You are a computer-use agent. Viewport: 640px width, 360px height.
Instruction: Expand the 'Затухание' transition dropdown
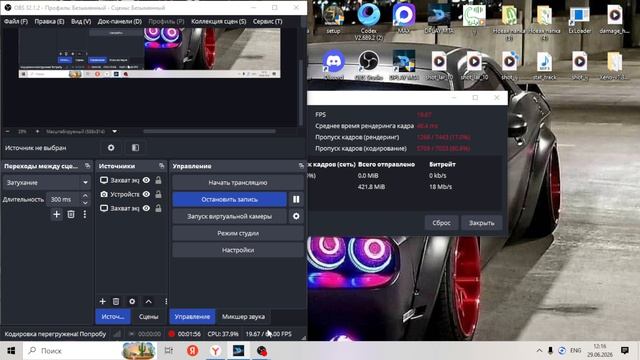coord(85,182)
